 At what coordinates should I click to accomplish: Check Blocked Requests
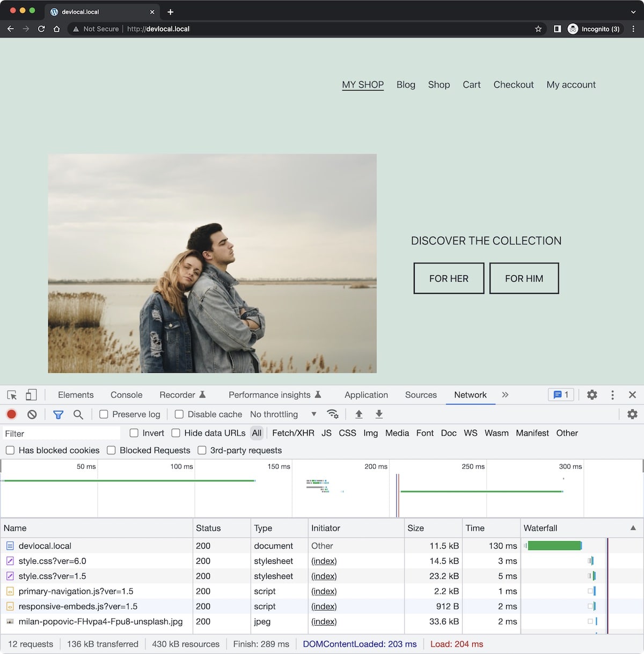(x=111, y=450)
